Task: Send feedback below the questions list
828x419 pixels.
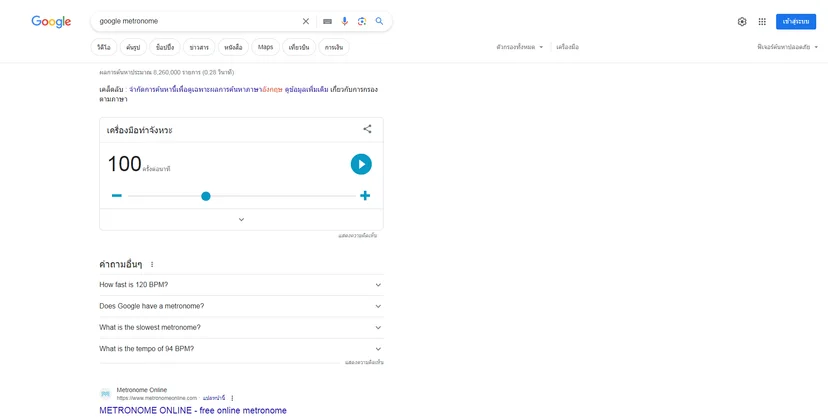Action: [x=364, y=362]
